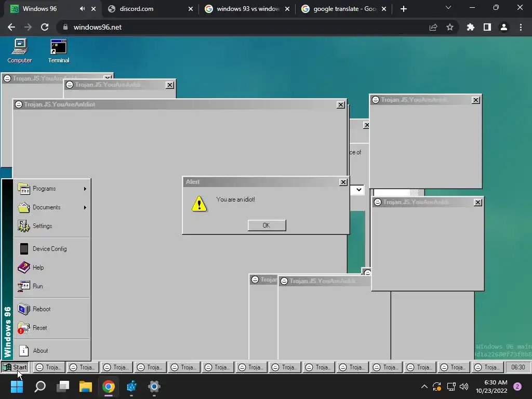Click the Documents folder icon

click(24, 207)
